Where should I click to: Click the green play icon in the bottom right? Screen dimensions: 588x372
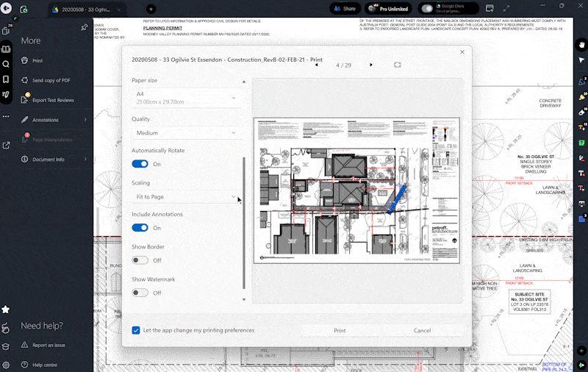[581, 365]
